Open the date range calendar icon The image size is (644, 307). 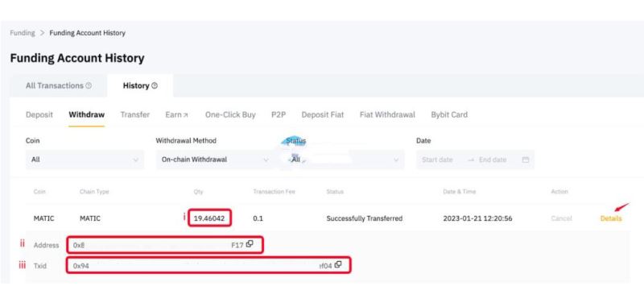(526, 160)
